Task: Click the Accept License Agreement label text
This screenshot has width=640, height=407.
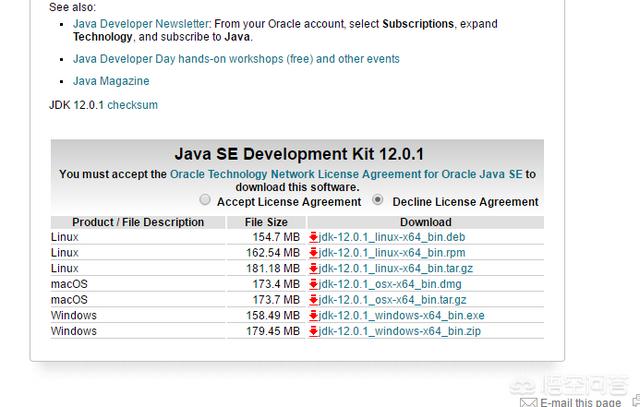Action: tap(289, 202)
